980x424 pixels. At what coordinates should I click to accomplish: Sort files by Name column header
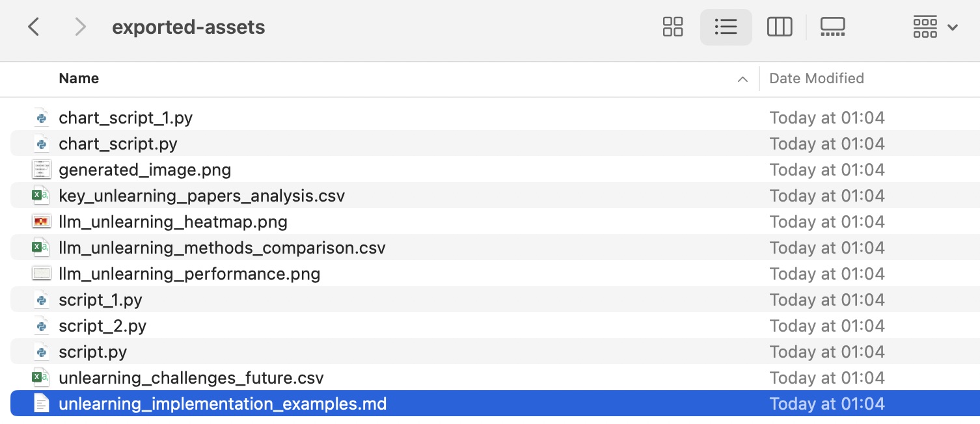point(79,79)
